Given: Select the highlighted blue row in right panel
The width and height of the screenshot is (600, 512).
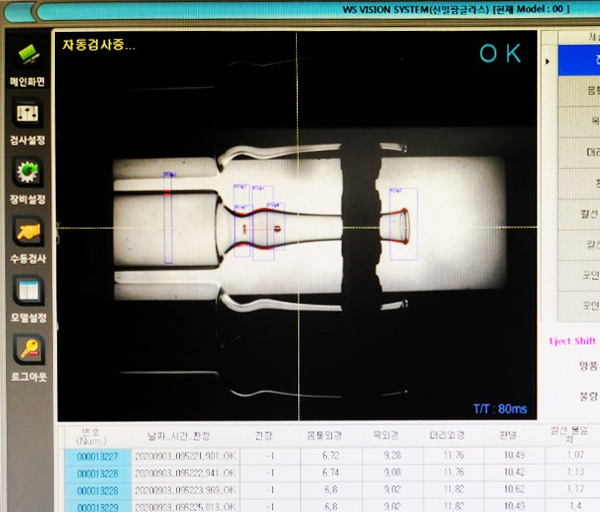Looking at the screenshot, I should point(579,60).
